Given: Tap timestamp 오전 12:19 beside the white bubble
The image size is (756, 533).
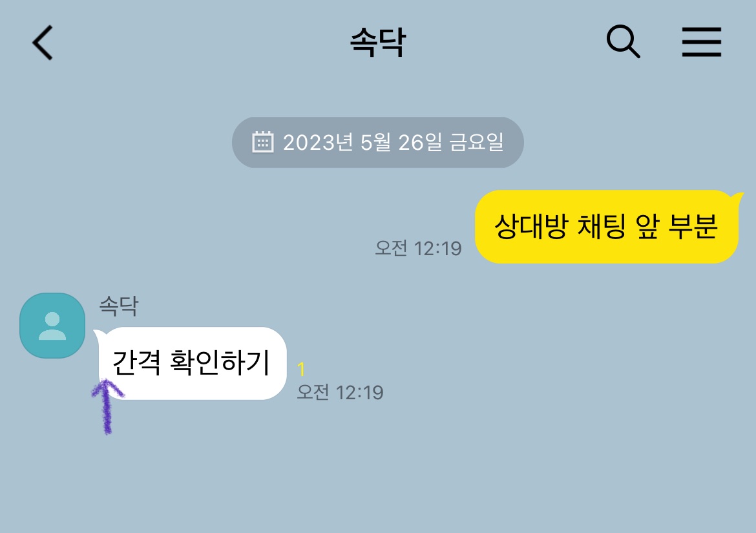Looking at the screenshot, I should point(340,392).
